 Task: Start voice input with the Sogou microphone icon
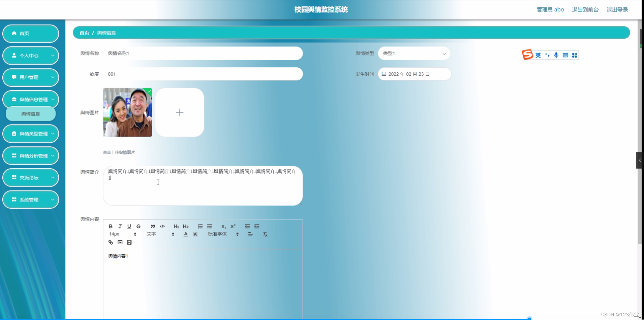click(556, 55)
